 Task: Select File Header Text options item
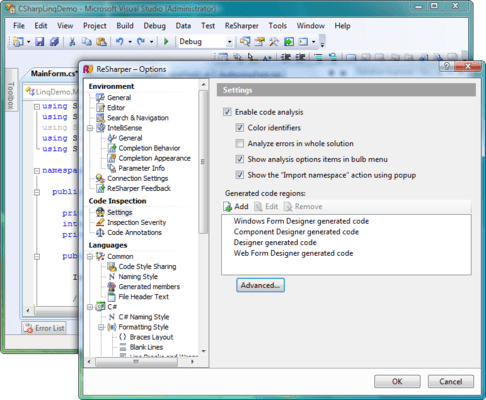tap(144, 297)
